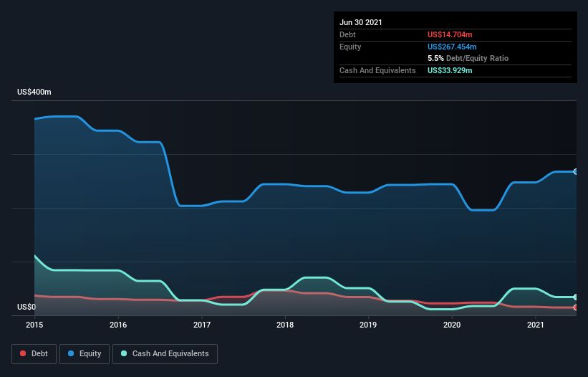
Task: Click the Jun 30 2021 tooltip date
Action: point(361,22)
